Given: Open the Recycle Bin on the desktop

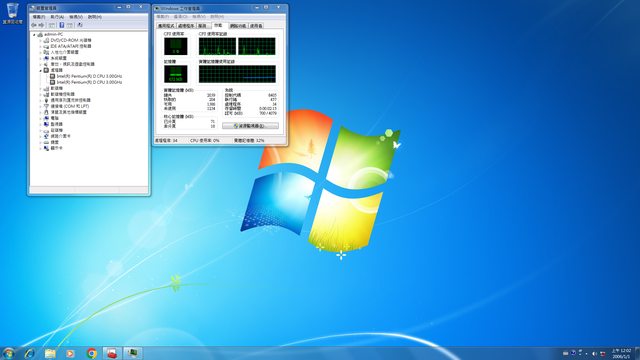Looking at the screenshot, I should [13, 13].
